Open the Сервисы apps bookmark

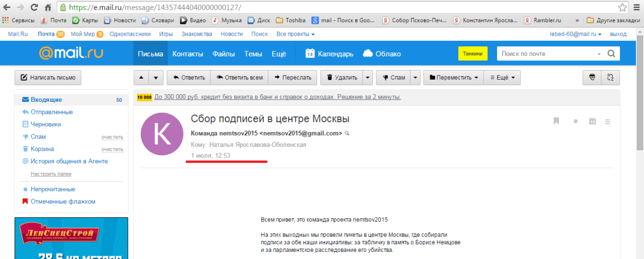coord(19,21)
